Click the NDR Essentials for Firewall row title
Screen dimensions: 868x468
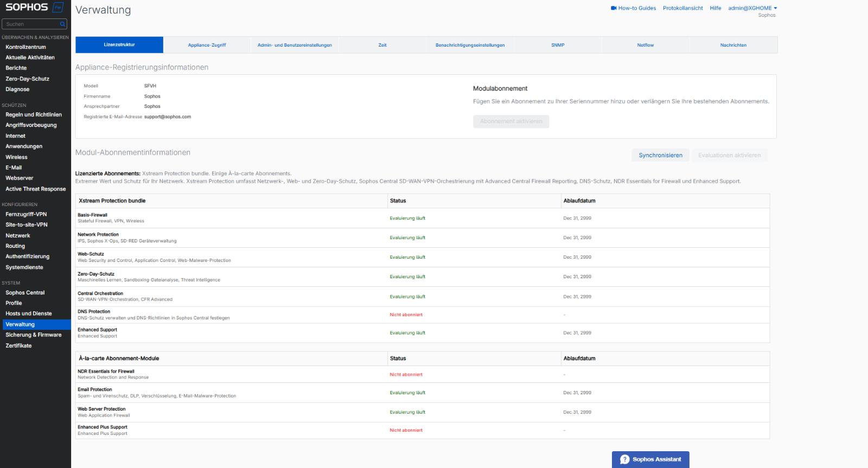(x=106, y=371)
